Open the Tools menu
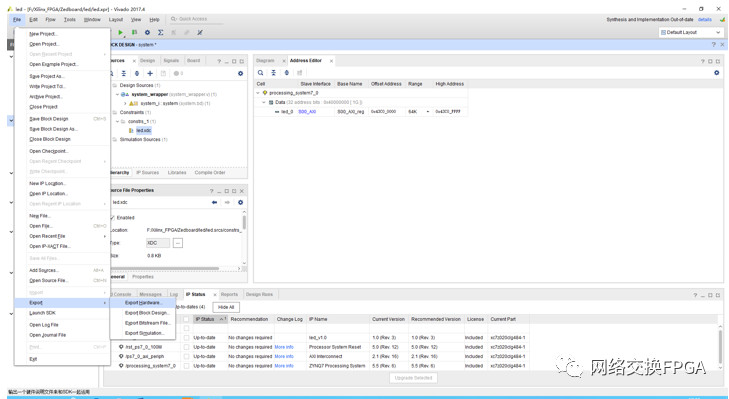 tap(70, 20)
